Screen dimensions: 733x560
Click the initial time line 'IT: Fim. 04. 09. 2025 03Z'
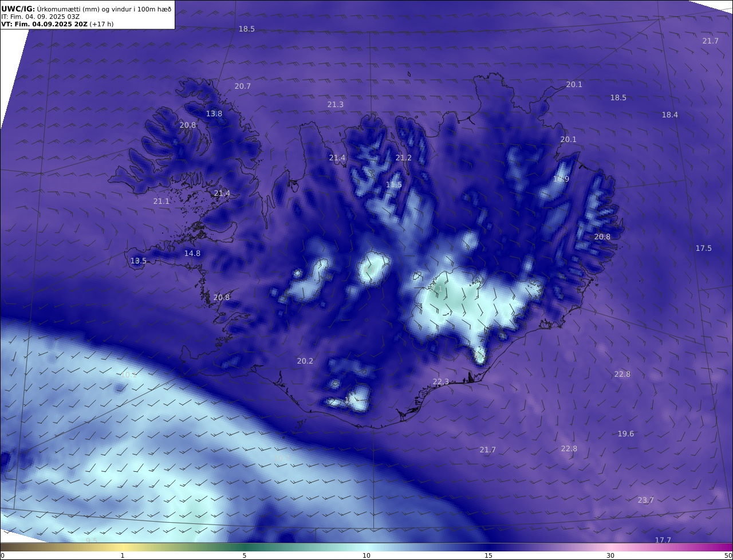click(x=40, y=17)
